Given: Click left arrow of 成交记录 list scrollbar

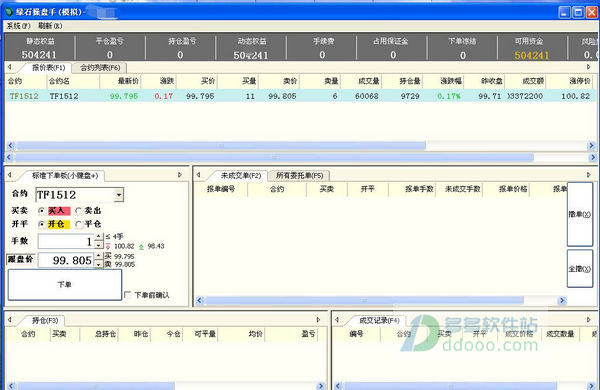Looking at the screenshot, I should coord(338,386).
